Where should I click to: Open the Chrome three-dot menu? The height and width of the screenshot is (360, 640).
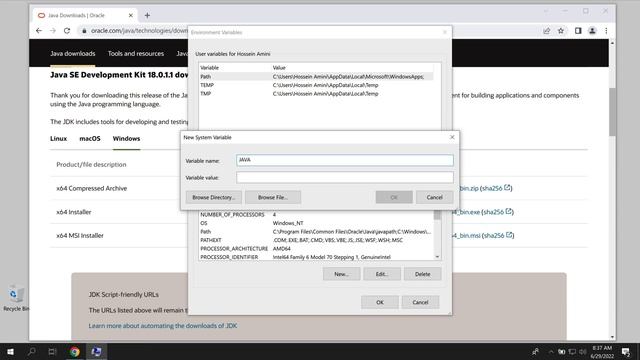point(606,31)
